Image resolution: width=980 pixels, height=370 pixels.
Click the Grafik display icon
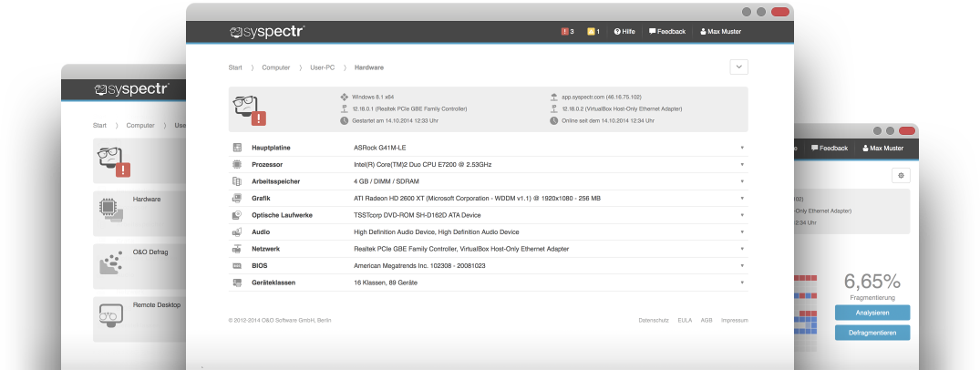click(x=237, y=199)
